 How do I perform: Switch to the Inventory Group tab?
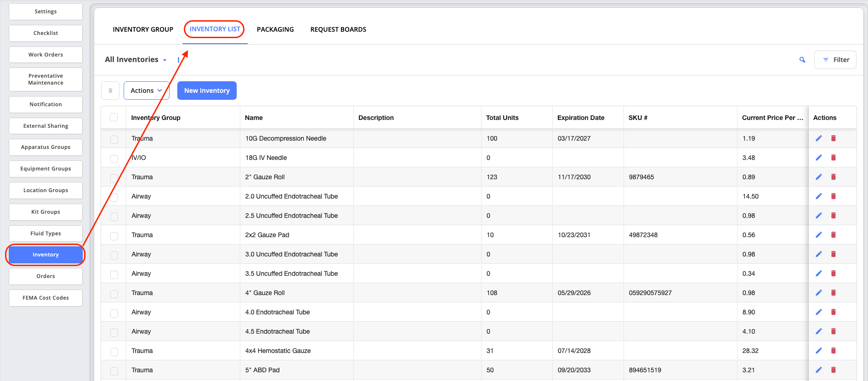(x=143, y=29)
